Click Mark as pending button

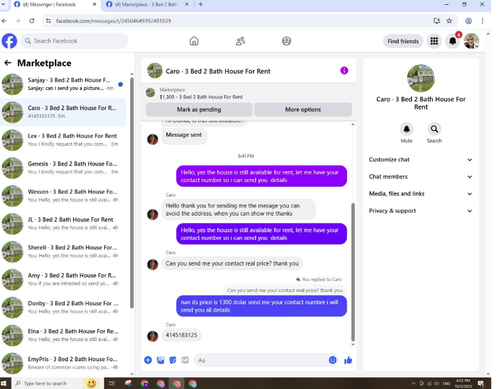tap(199, 110)
